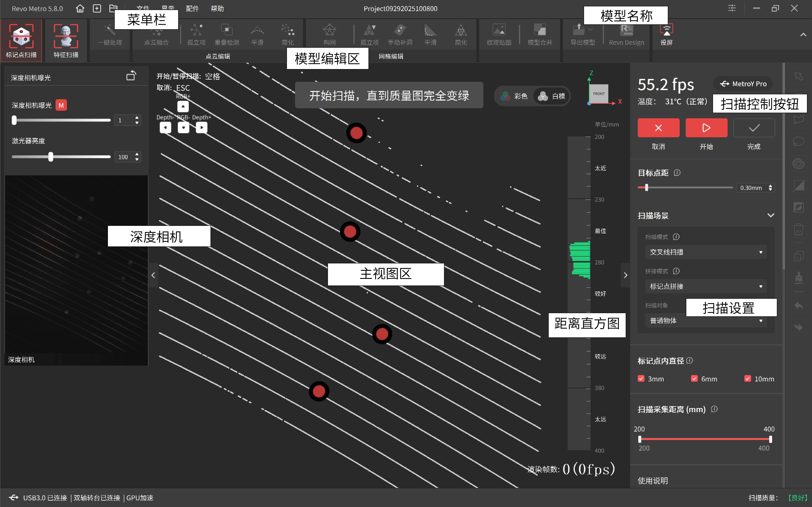Screen dimensions: 812x507
Task: Uncheck the 3mm marker diameter checkbox
Action: pos(641,379)
